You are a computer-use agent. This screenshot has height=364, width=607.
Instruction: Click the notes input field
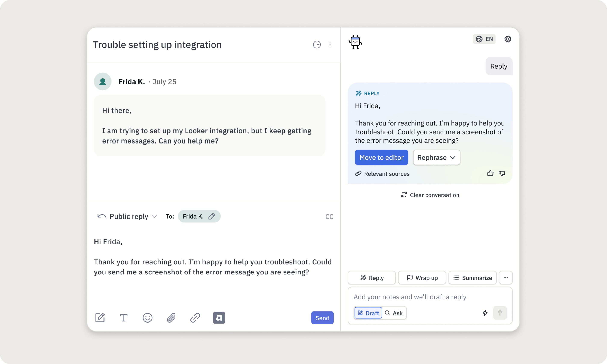[429, 297]
